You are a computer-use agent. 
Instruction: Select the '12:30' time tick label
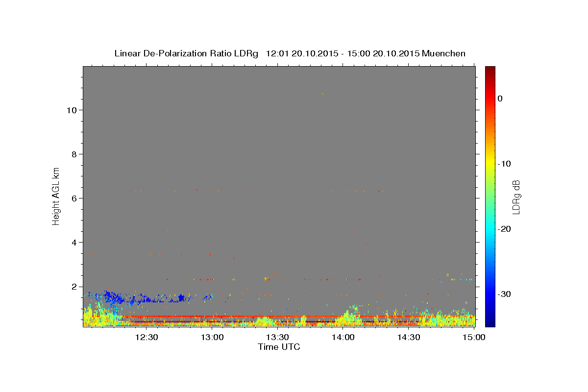point(147,337)
